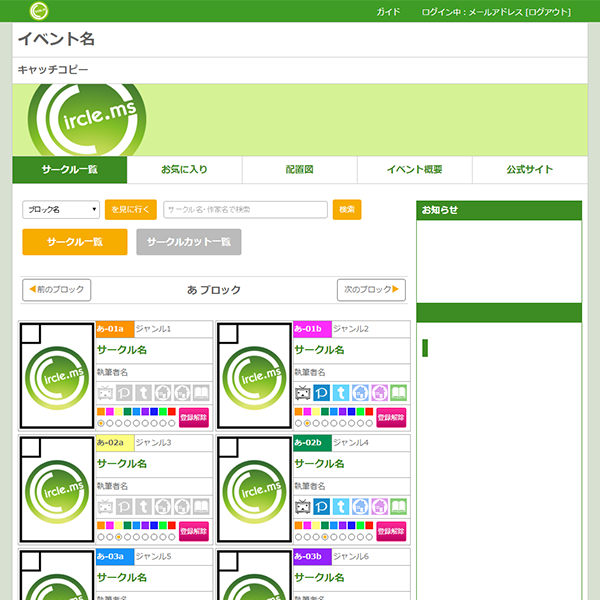Switch to the お気に入り tab

coord(184,170)
